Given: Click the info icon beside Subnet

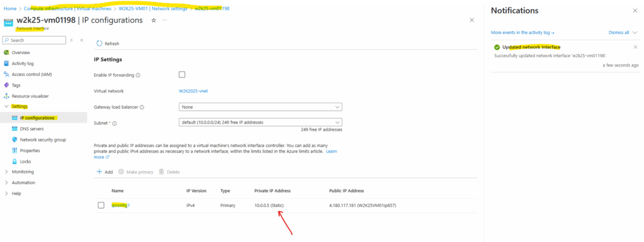Looking at the screenshot, I should point(114,123).
